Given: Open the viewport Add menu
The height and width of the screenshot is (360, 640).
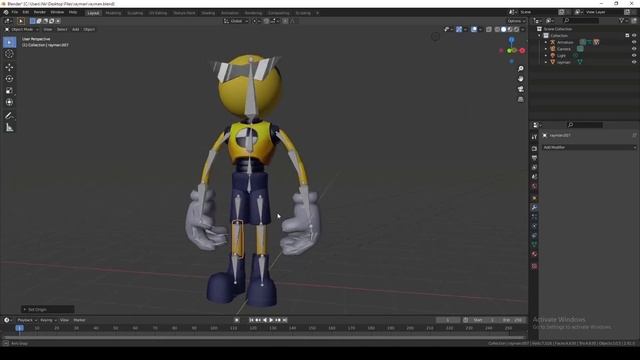Looking at the screenshot, I should (x=76, y=29).
